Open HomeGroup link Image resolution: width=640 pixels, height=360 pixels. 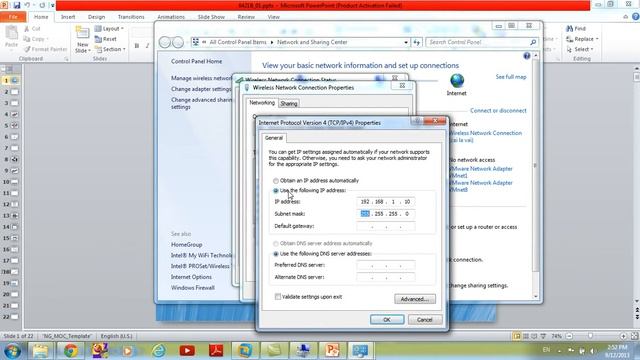(187, 245)
